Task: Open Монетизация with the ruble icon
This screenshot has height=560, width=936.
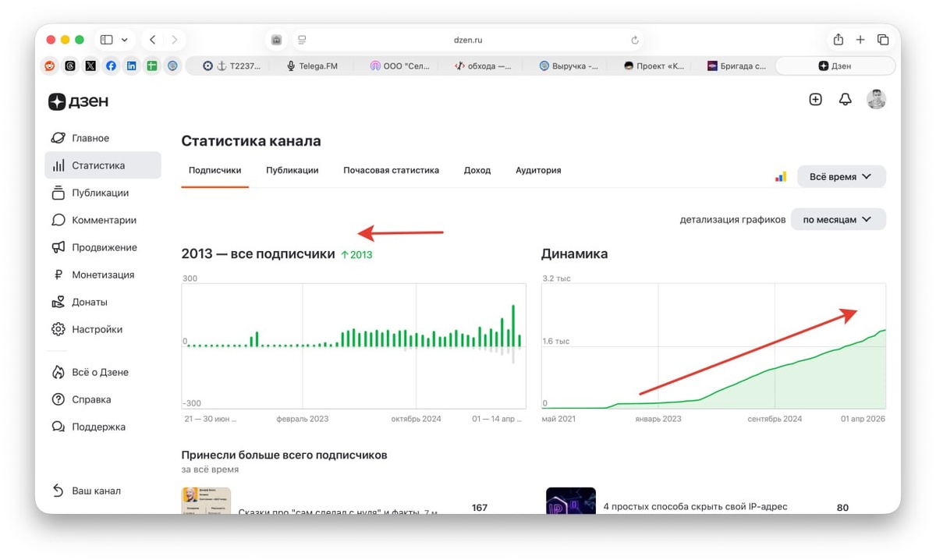Action: (103, 275)
